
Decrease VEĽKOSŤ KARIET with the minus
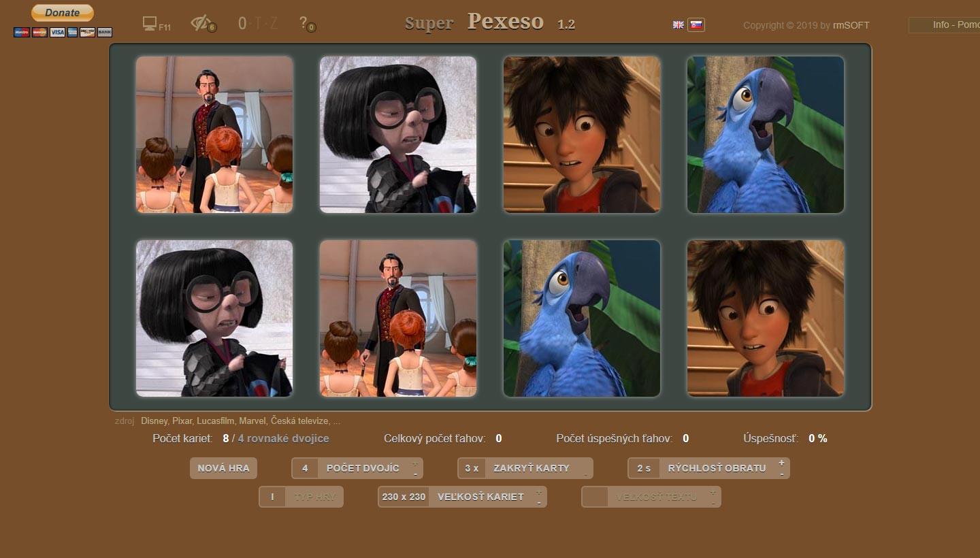coord(539,502)
